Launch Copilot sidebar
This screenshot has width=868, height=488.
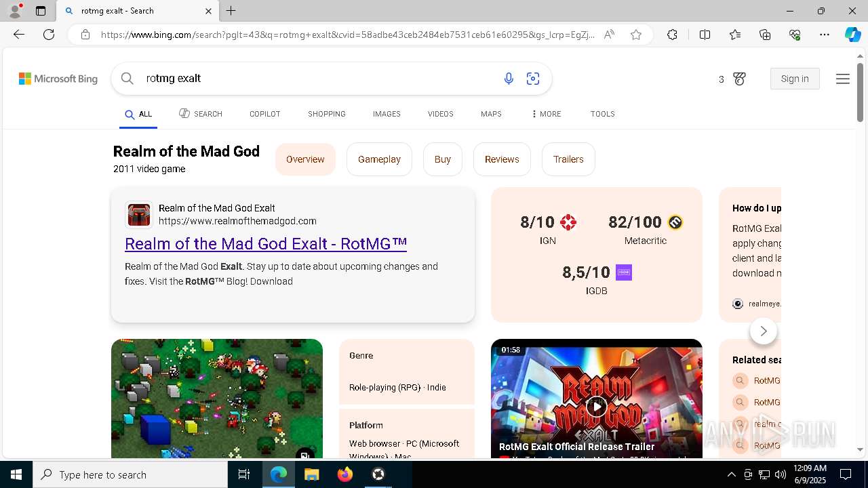[x=852, y=35]
